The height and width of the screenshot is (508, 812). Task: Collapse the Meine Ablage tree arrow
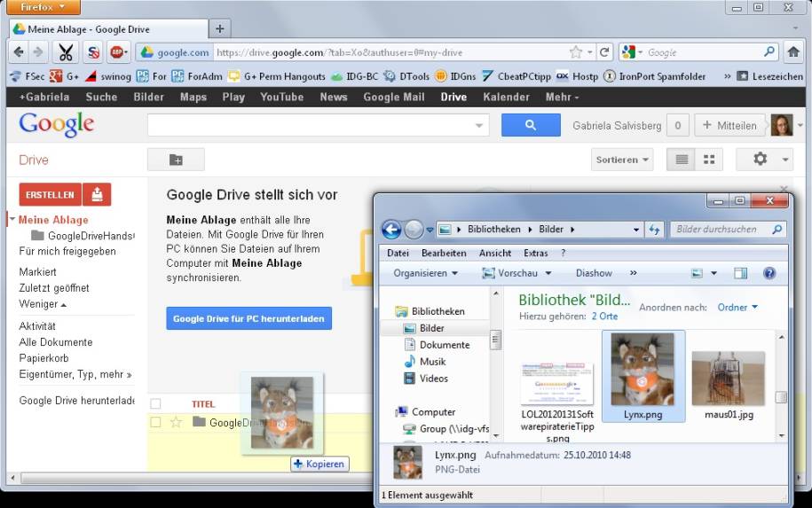coord(12,219)
